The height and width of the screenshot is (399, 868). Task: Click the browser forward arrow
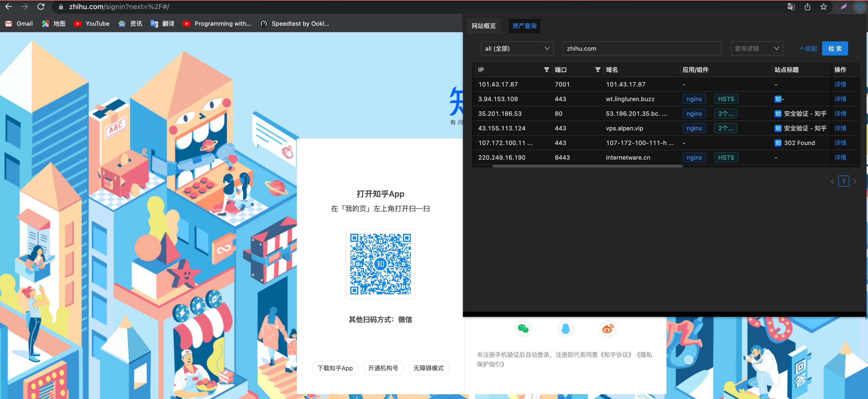coord(25,6)
